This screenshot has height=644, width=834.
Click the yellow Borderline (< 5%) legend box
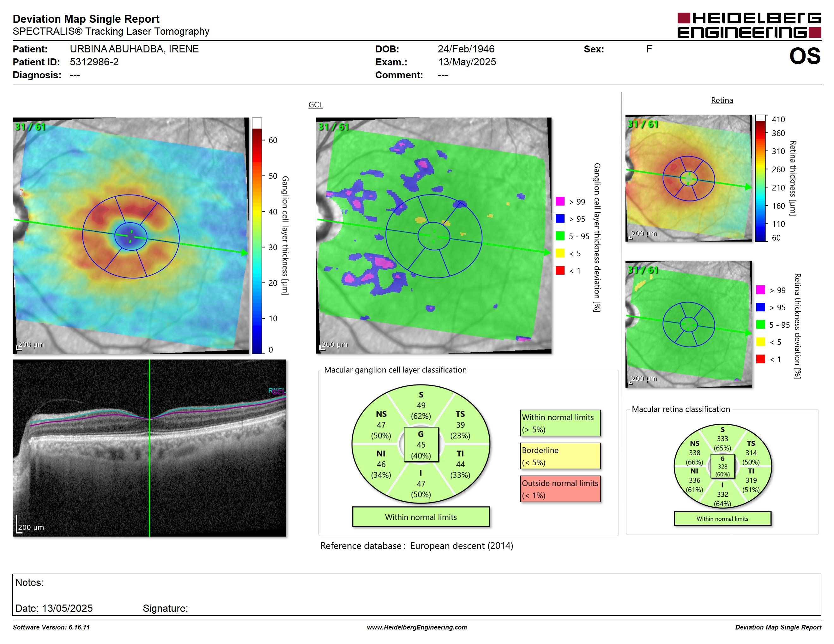pos(560,456)
